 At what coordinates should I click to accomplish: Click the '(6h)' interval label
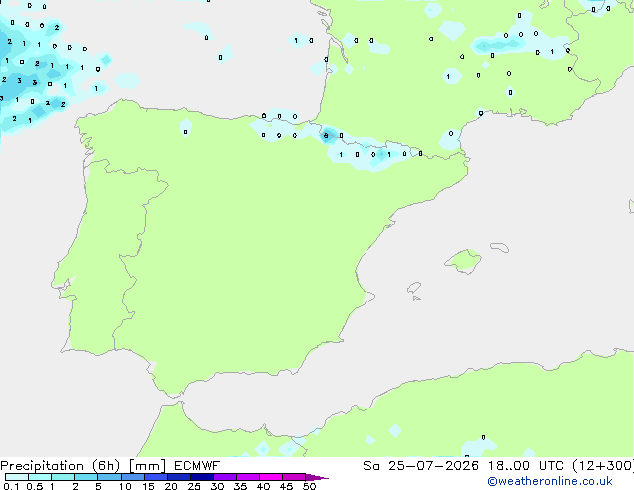coord(106,466)
